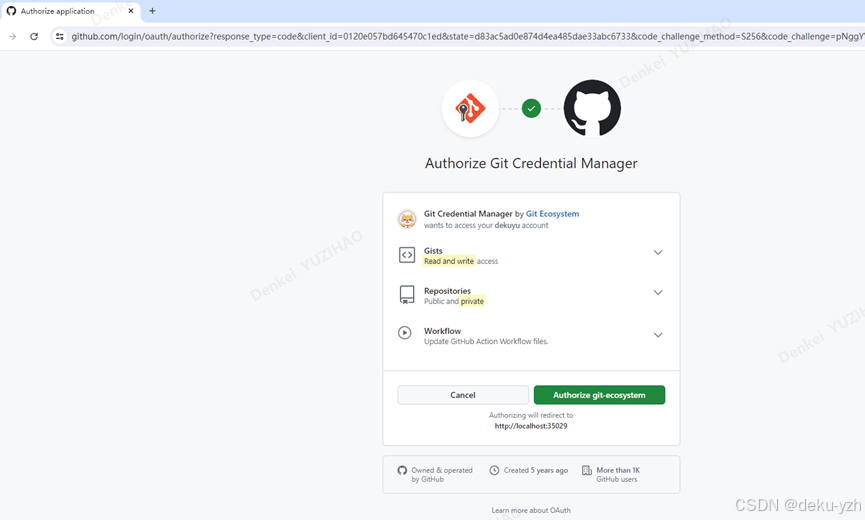Click the GitHub mark beside Owned & operated
Image resolution: width=865 pixels, height=520 pixels.
(402, 470)
